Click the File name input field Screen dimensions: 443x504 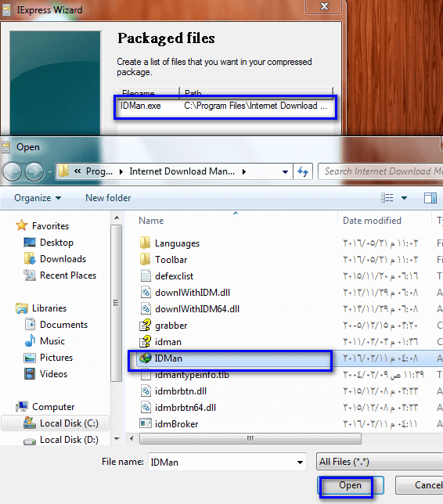coord(227,462)
